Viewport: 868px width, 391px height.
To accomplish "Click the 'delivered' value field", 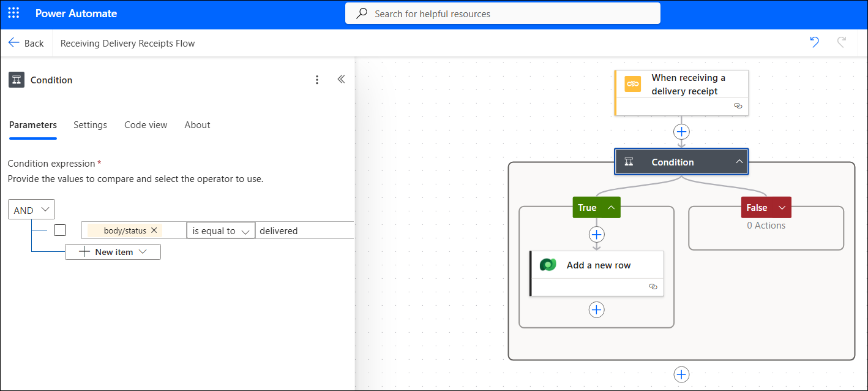I will [304, 230].
